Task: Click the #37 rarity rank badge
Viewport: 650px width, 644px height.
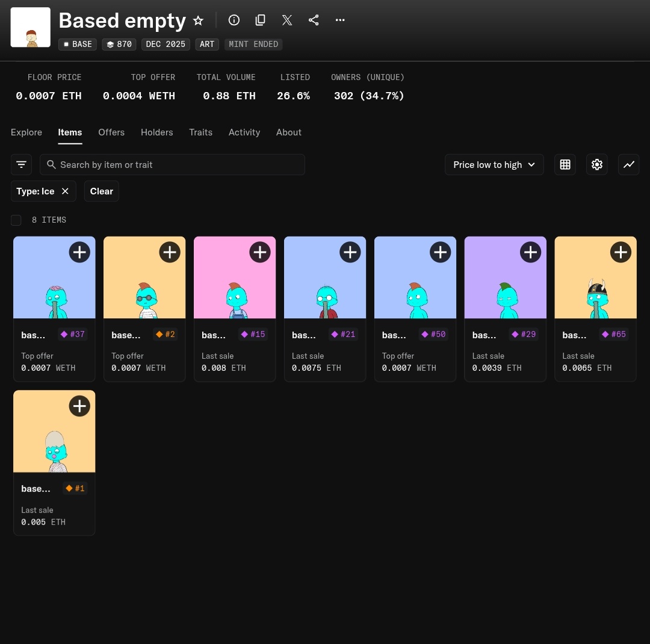Action: (x=73, y=334)
